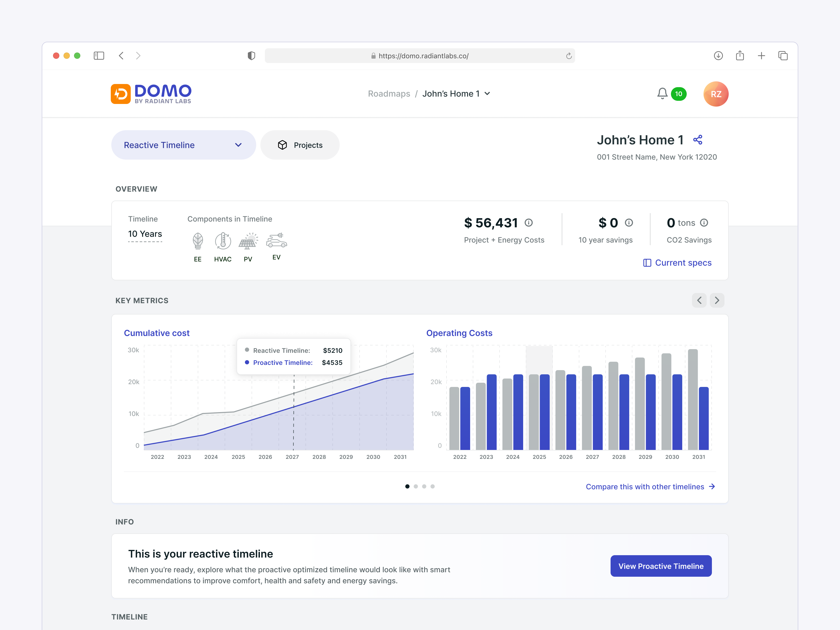Image resolution: width=840 pixels, height=630 pixels.
Task: Click the Roadmaps breadcrumb link
Action: (389, 93)
